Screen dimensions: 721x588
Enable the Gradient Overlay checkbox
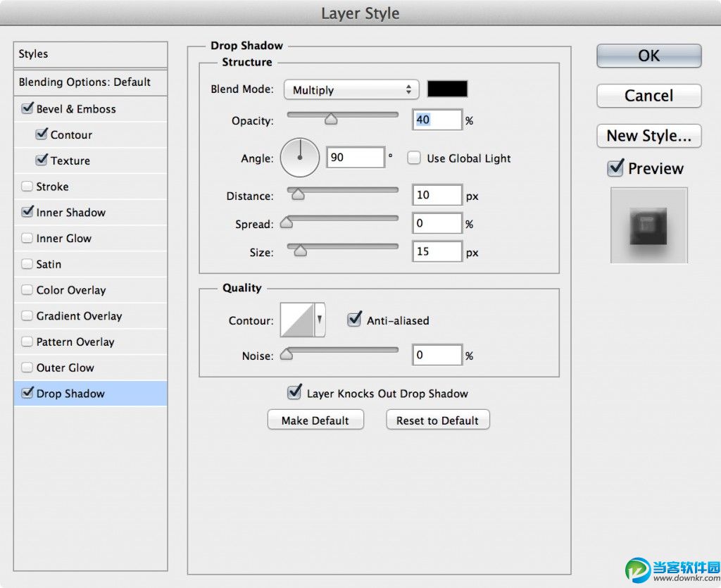27,315
